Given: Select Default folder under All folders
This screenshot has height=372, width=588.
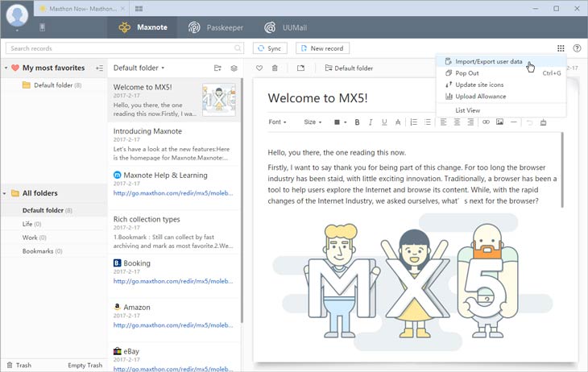Looking at the screenshot, I should pyautogui.click(x=54, y=210).
